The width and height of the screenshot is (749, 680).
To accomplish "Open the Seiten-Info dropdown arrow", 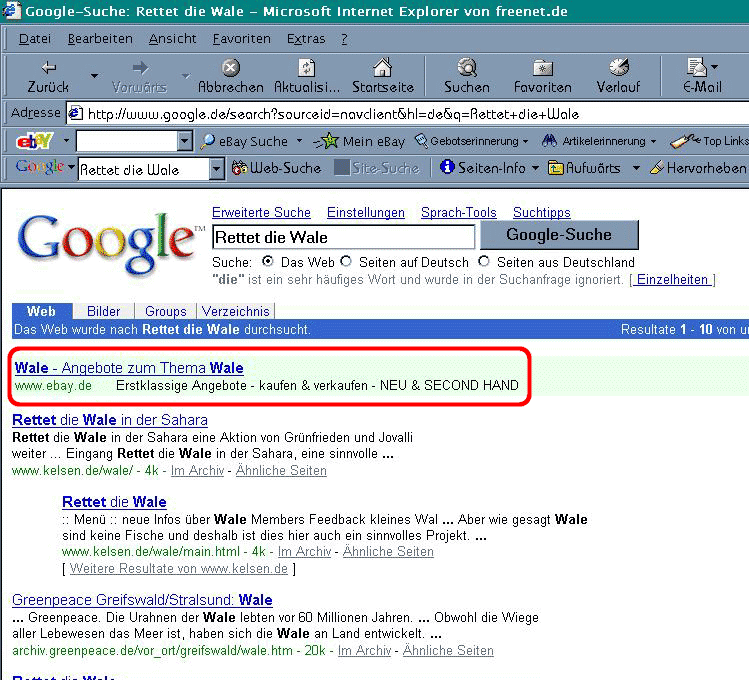I will pos(535,168).
